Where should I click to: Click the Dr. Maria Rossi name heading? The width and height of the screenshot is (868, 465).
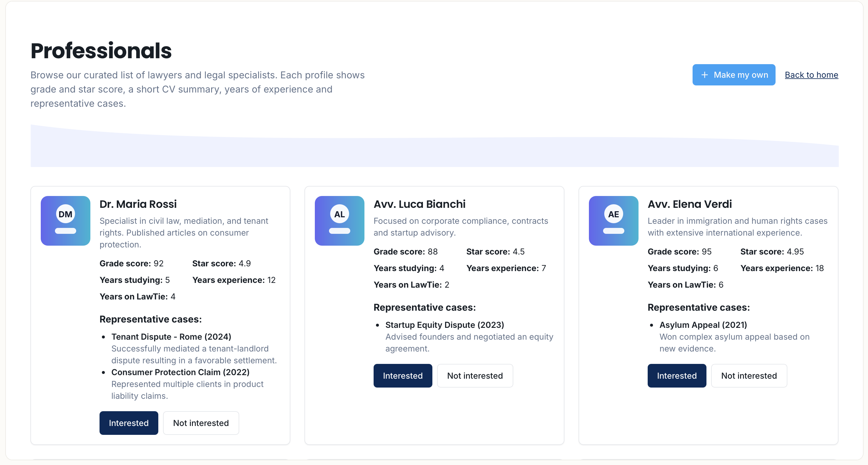click(x=138, y=204)
